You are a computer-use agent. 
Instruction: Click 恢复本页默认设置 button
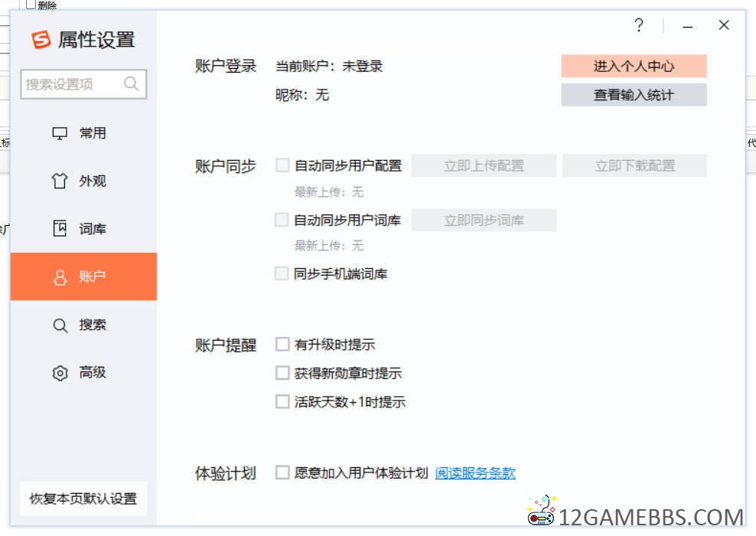83,498
